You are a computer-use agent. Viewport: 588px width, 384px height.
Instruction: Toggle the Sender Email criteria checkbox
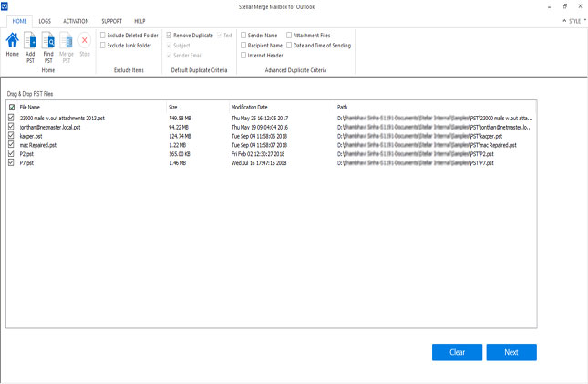coord(169,56)
